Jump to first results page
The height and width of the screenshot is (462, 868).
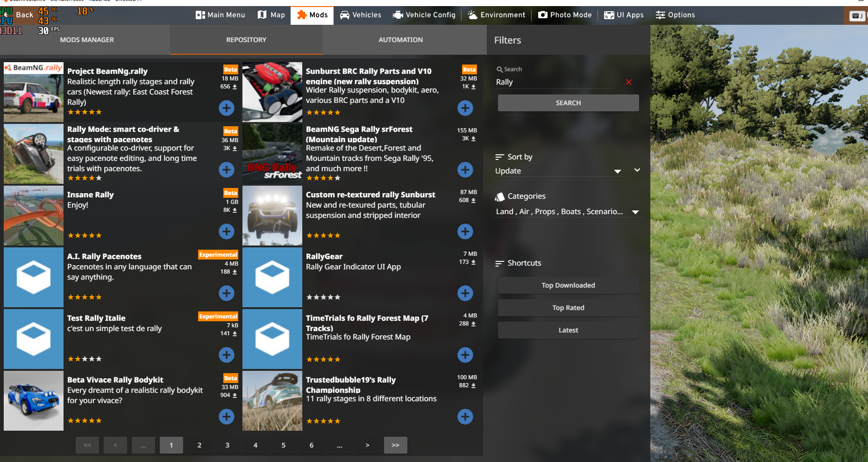87,445
